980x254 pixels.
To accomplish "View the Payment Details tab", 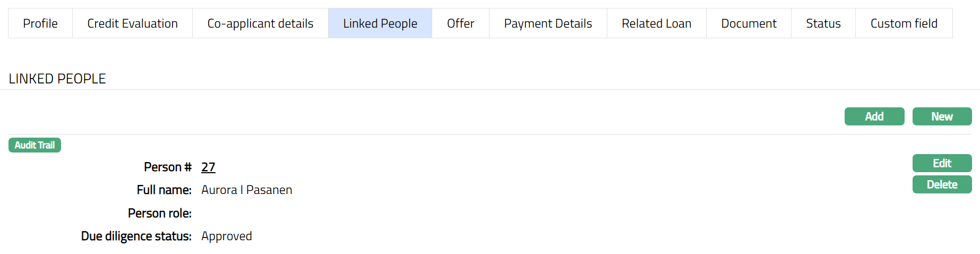I will 548,23.
